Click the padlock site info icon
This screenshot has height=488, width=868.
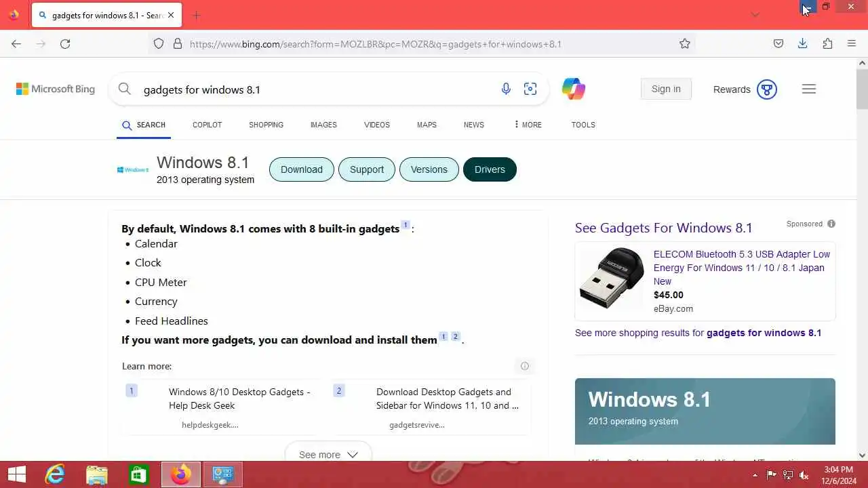[178, 43]
